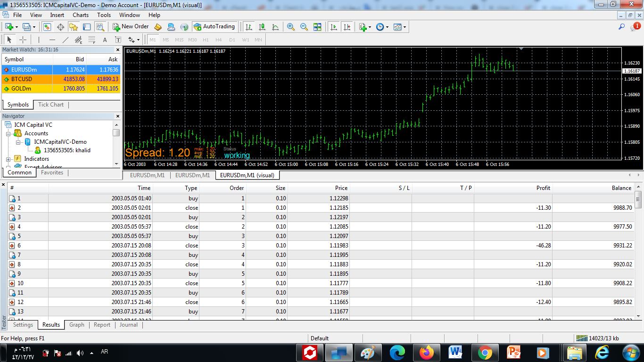The width and height of the screenshot is (644, 362).
Task: Toggle chart shift from the right edge
Action: tap(347, 27)
